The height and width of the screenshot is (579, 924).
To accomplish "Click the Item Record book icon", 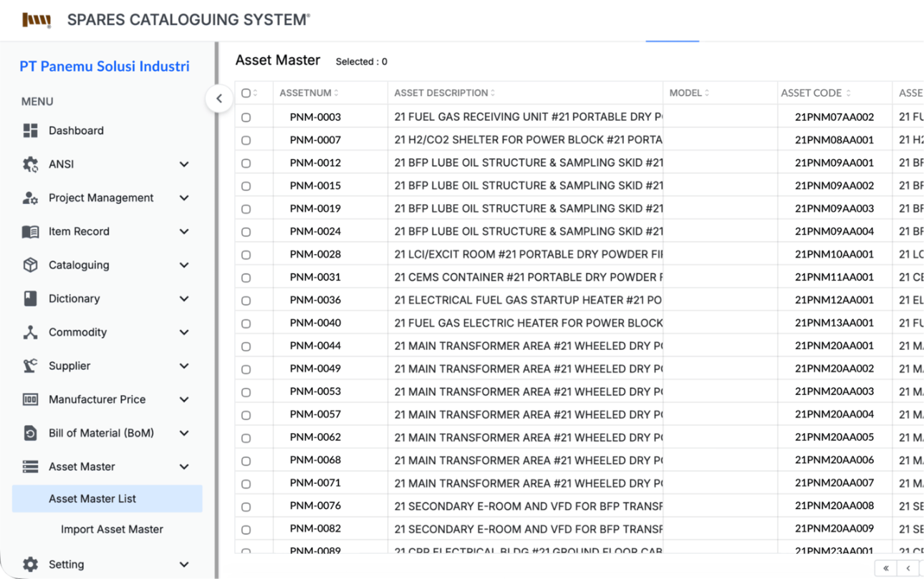I will click(30, 231).
